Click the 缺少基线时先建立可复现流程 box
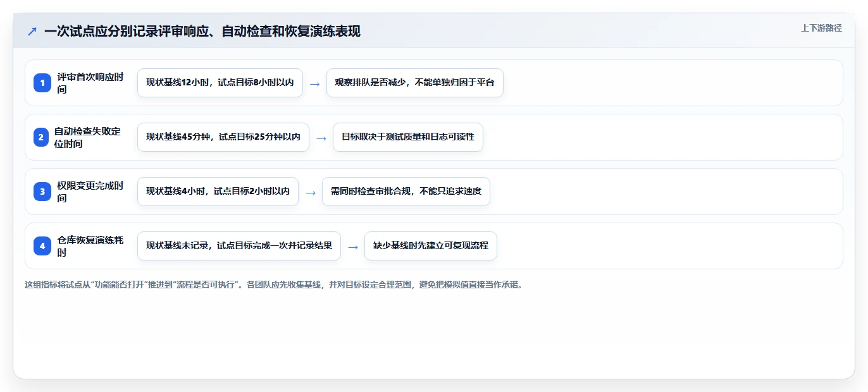Image resolution: width=868 pixels, height=392 pixels. coord(431,246)
